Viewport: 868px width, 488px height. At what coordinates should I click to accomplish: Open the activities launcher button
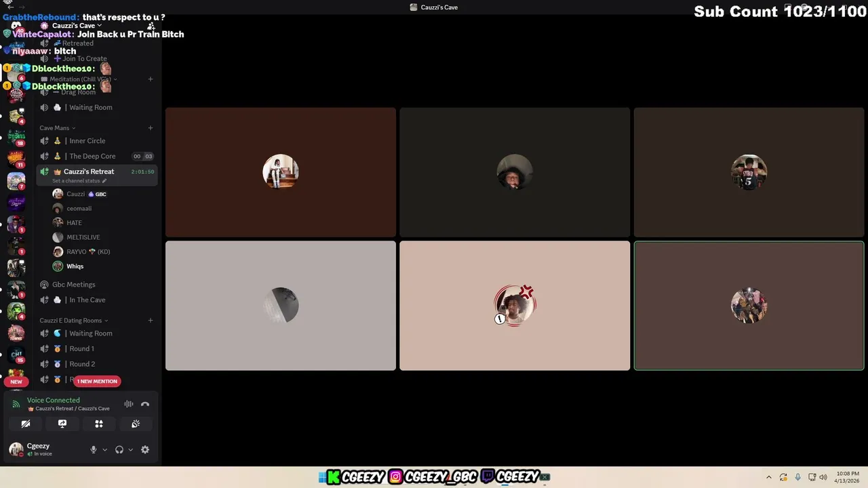click(x=99, y=424)
